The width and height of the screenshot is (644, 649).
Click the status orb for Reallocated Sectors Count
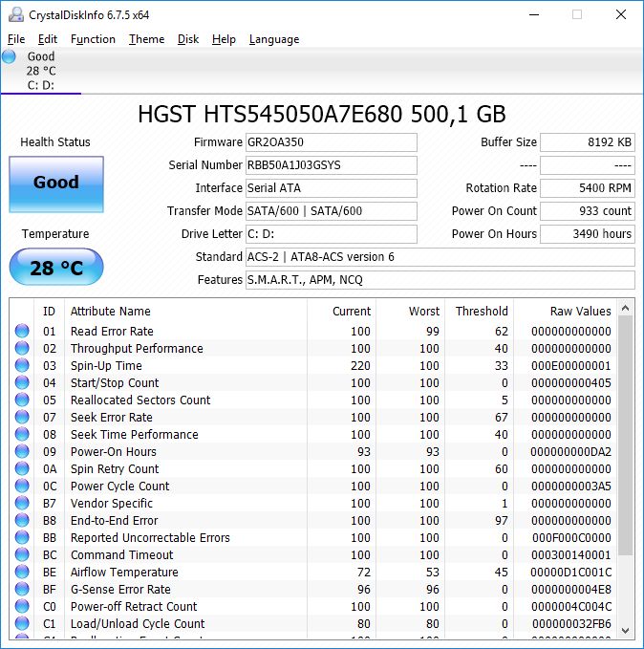tap(22, 400)
